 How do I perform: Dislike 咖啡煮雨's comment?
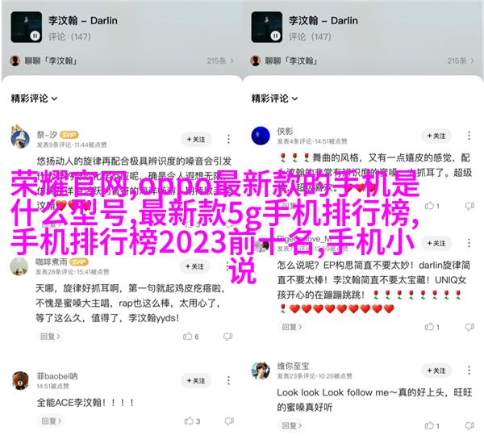[x=227, y=336]
